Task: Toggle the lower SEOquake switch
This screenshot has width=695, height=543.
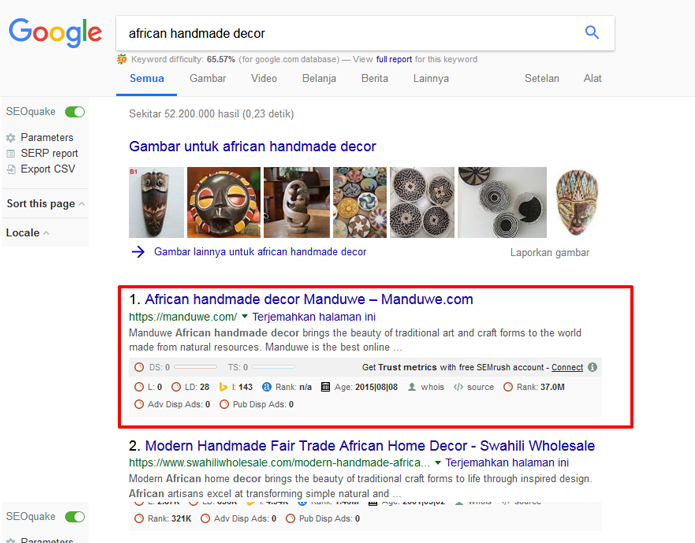Action: 75,516
